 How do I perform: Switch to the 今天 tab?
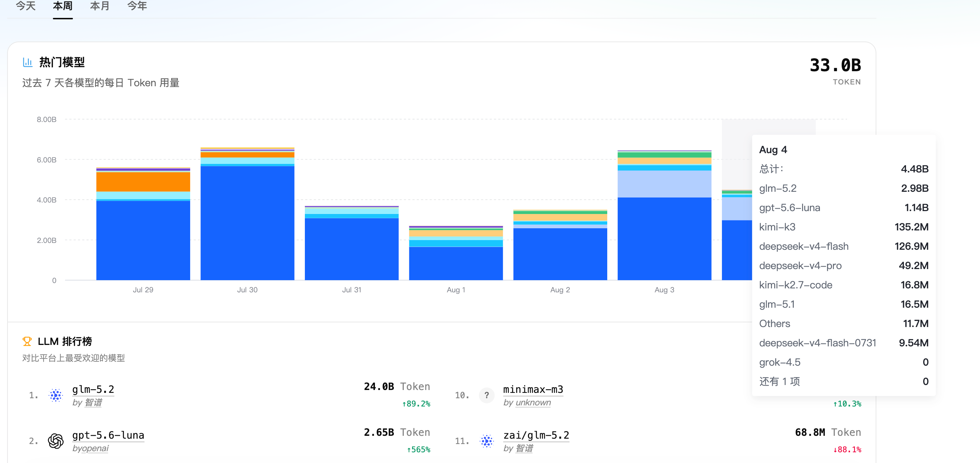click(x=26, y=6)
